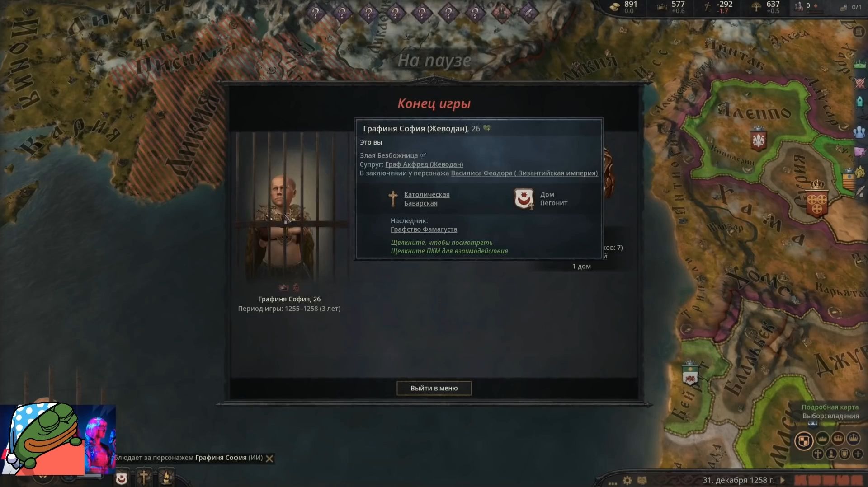This screenshot has width=868, height=487.
Task: Click the "Выйти в меню" button
Action: pyautogui.click(x=434, y=388)
